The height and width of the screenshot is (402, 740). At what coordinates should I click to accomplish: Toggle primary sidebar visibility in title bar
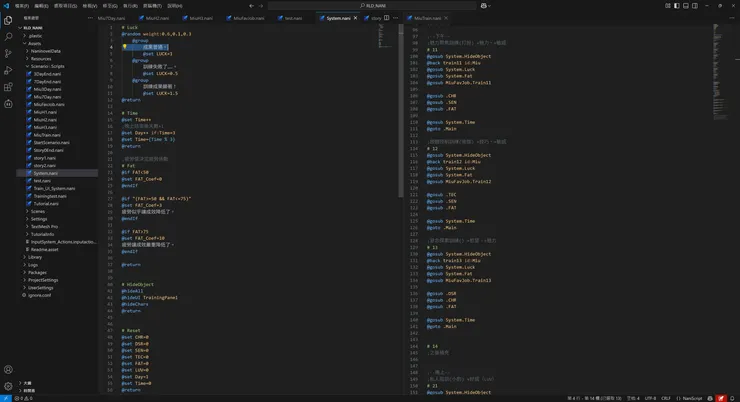coord(677,5)
